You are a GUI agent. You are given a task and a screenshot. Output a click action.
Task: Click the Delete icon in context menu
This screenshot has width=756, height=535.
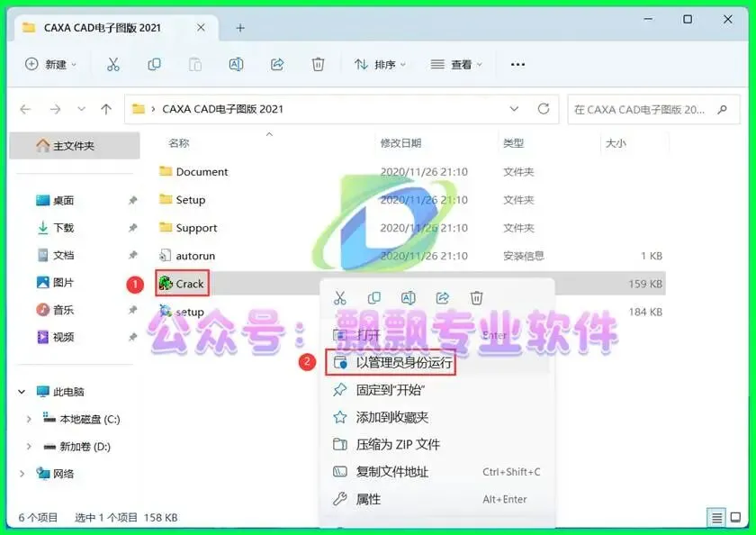(476, 298)
